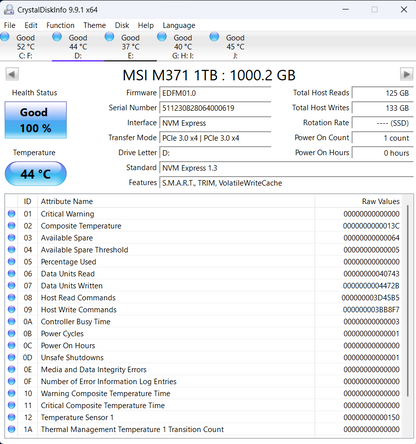
Task: Click Power On Count value 1 count
Action: pos(383,138)
